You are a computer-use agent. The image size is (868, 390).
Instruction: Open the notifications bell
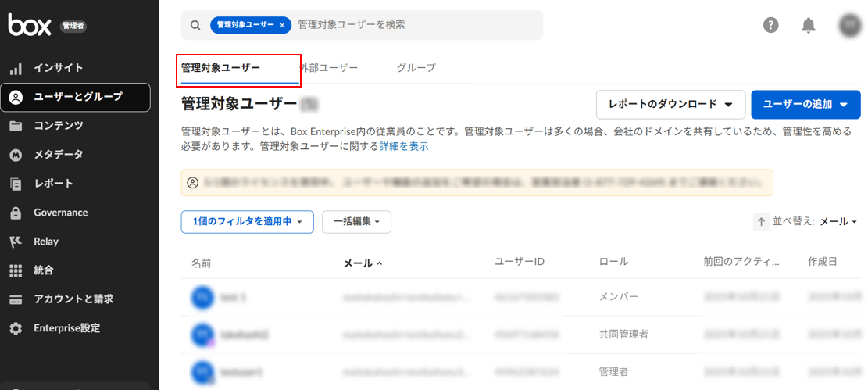click(809, 25)
